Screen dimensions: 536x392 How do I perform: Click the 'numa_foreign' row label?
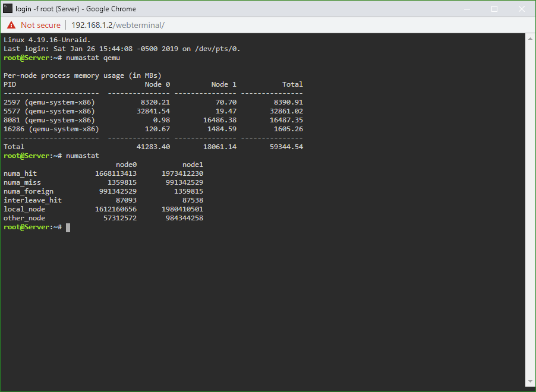[x=29, y=191]
